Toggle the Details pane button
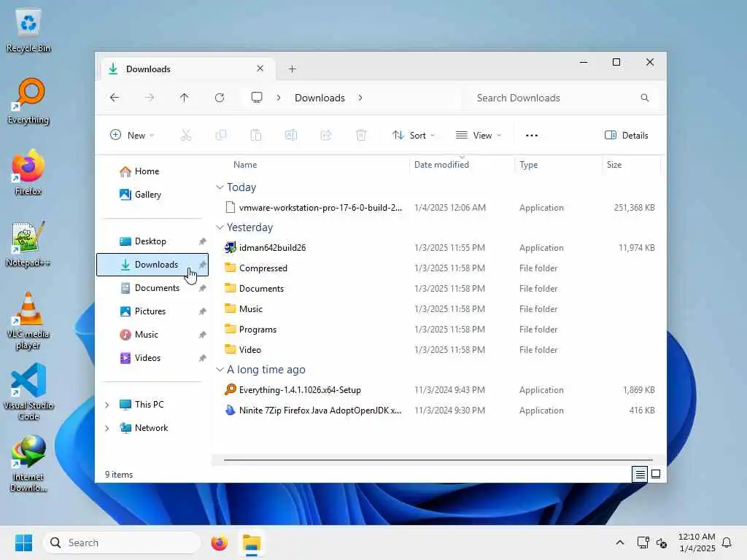 tap(626, 135)
